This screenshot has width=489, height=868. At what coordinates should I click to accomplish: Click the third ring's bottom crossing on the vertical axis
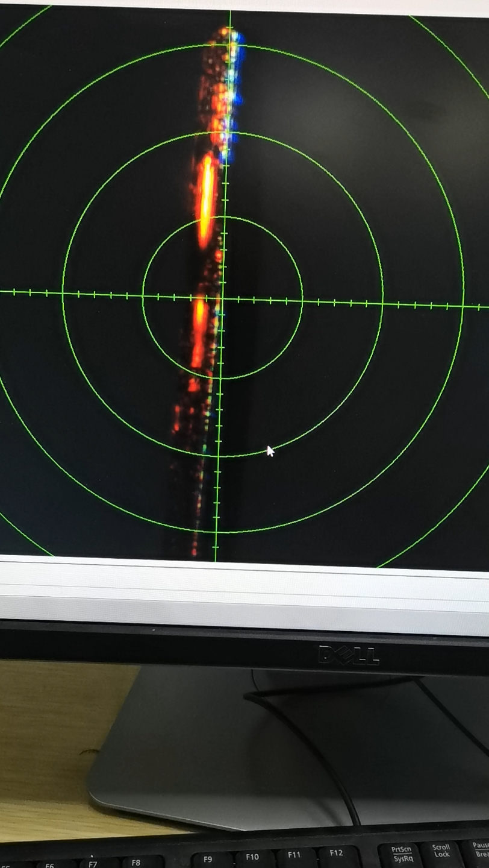(217, 533)
